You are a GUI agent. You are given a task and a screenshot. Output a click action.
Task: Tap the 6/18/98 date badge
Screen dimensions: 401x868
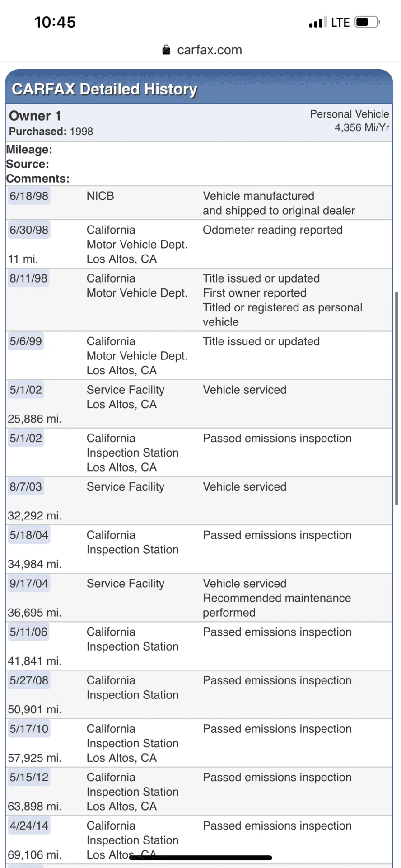point(29,196)
